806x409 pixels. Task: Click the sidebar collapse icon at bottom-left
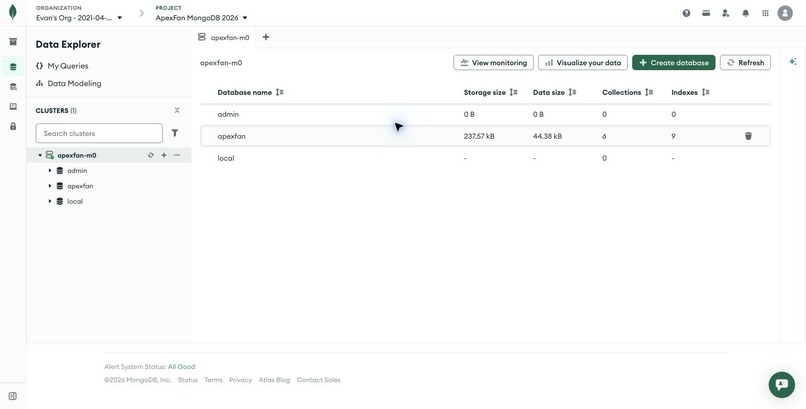click(x=13, y=396)
